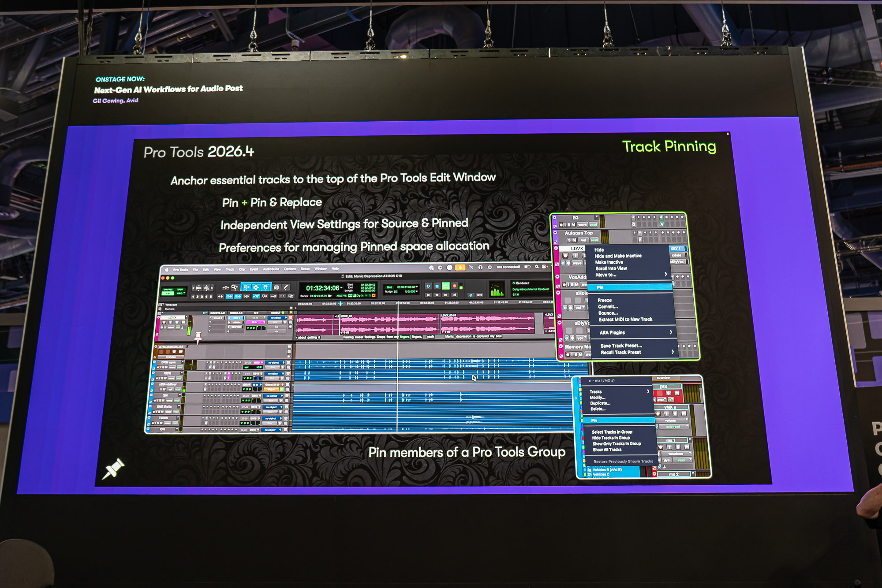The width and height of the screenshot is (882, 588).
Task: Select the Pencil tool in edit toolbar
Action: (286, 287)
